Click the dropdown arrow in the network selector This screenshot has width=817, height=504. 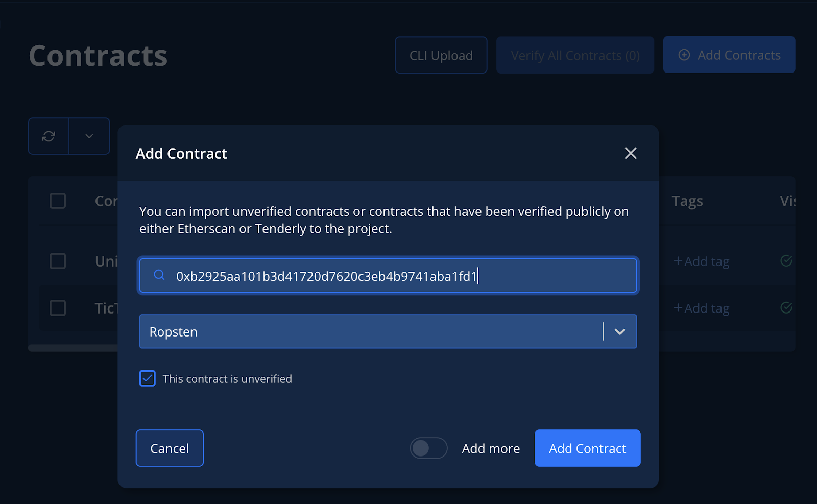click(620, 331)
